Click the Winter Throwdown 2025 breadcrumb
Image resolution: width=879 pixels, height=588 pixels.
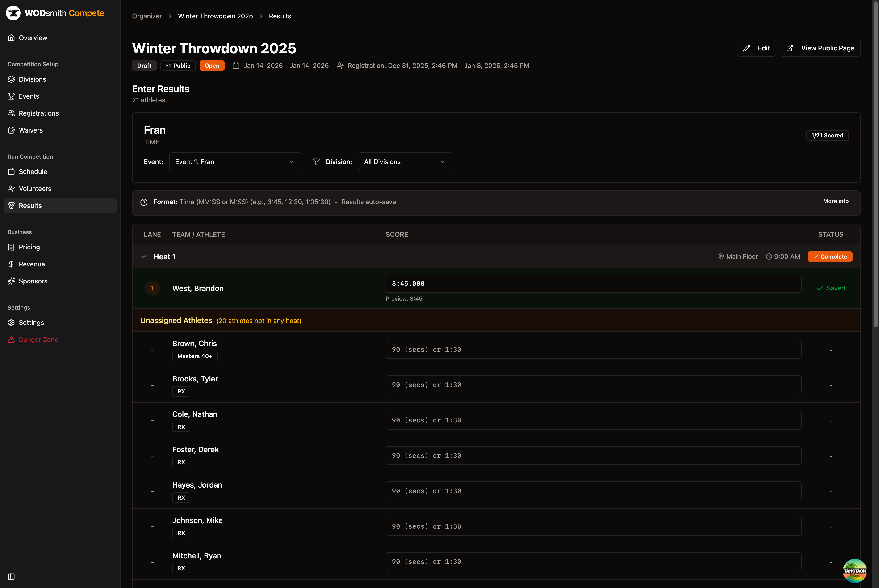pyautogui.click(x=215, y=16)
